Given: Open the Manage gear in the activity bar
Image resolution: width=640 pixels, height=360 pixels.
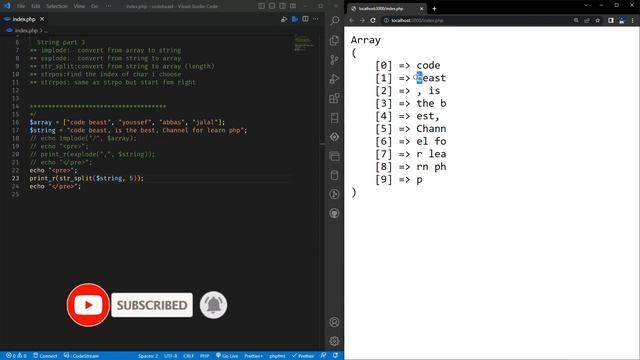Looking at the screenshot, I should (334, 341).
